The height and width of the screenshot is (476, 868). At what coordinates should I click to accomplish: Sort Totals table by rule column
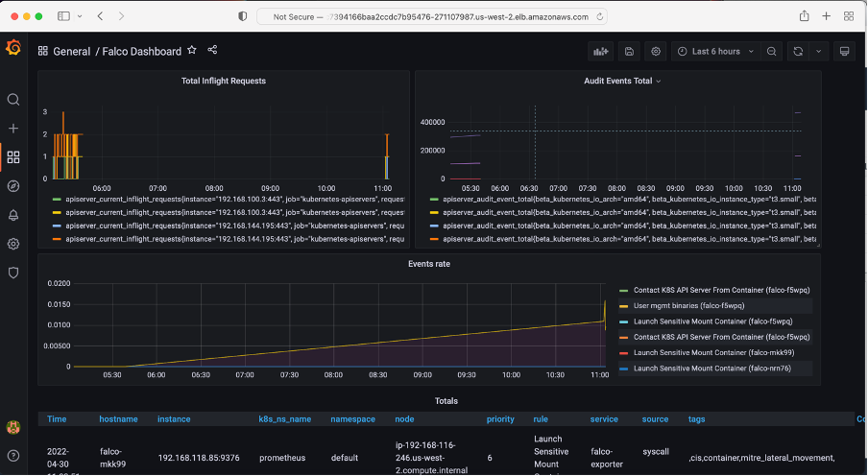541,419
